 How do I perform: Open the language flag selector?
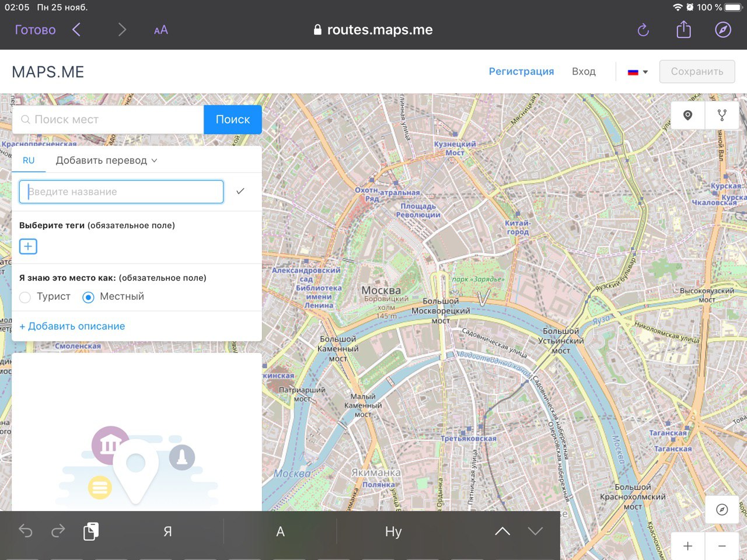(x=637, y=72)
